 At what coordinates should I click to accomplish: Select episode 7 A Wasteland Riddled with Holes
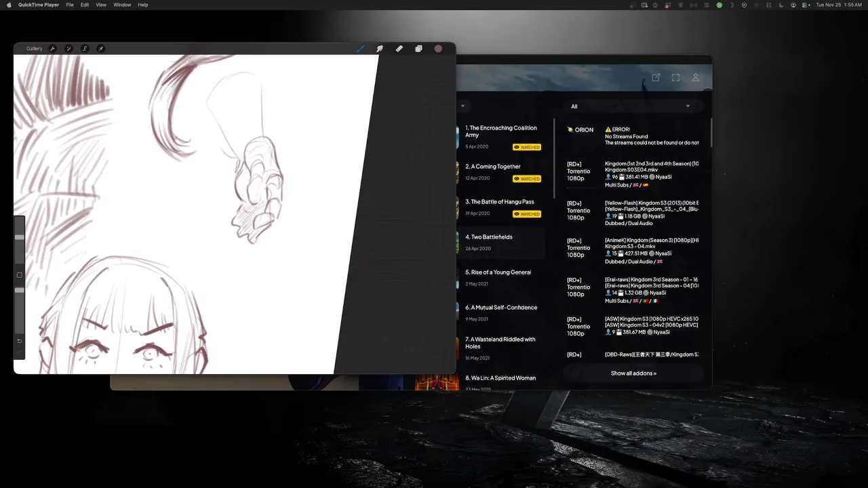point(501,348)
